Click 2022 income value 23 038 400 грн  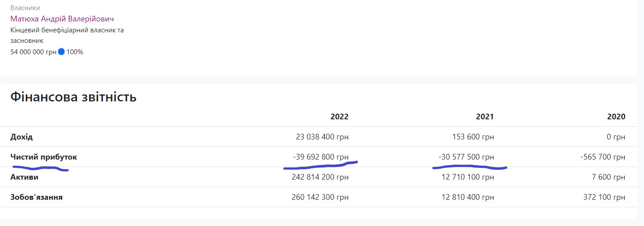click(322, 137)
